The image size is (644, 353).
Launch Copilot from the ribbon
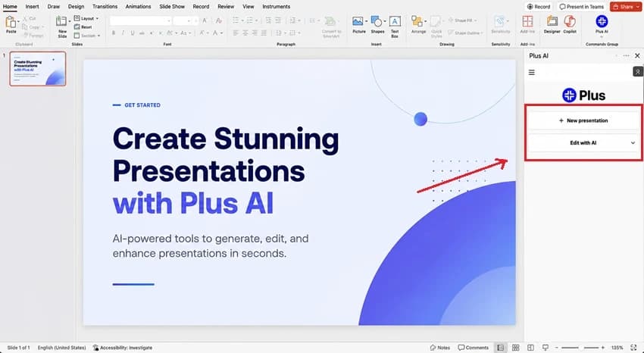570,21
